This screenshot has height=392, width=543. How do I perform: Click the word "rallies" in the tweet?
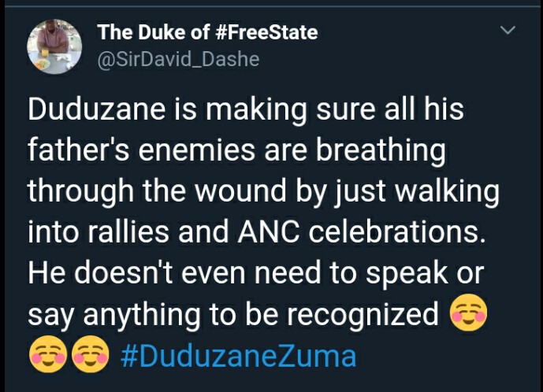(128, 231)
